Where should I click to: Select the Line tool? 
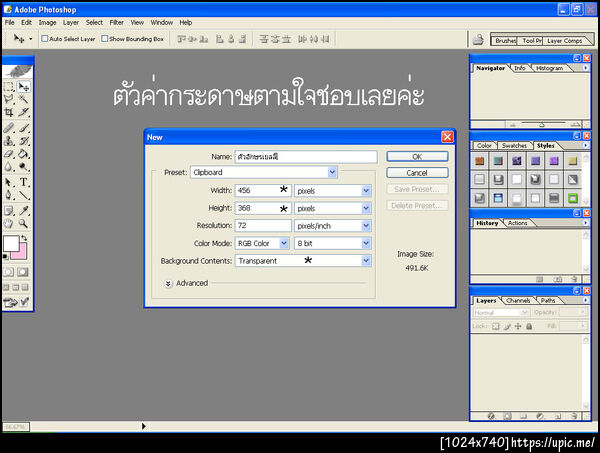24,195
